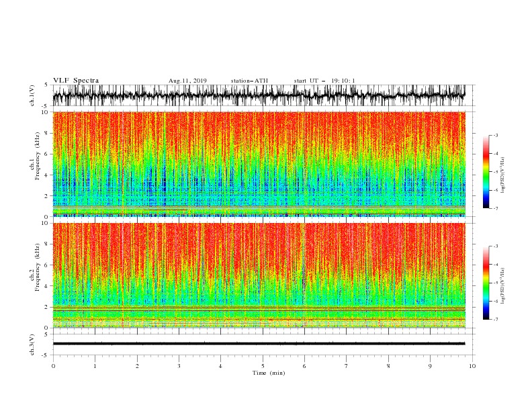Viewport: 532px width, 411px height.
Task: Click the "10" label on the time axis
Action: (472, 366)
